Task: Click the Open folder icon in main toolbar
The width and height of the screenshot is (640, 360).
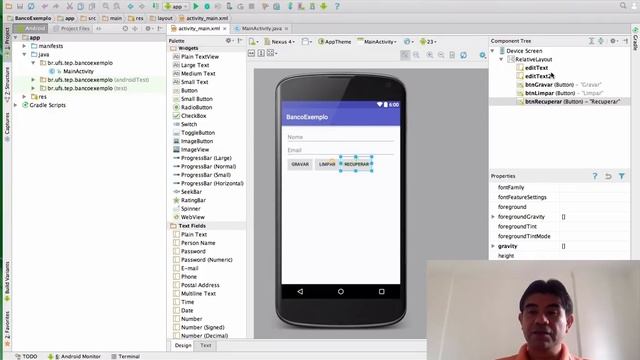Action: pos(9,6)
